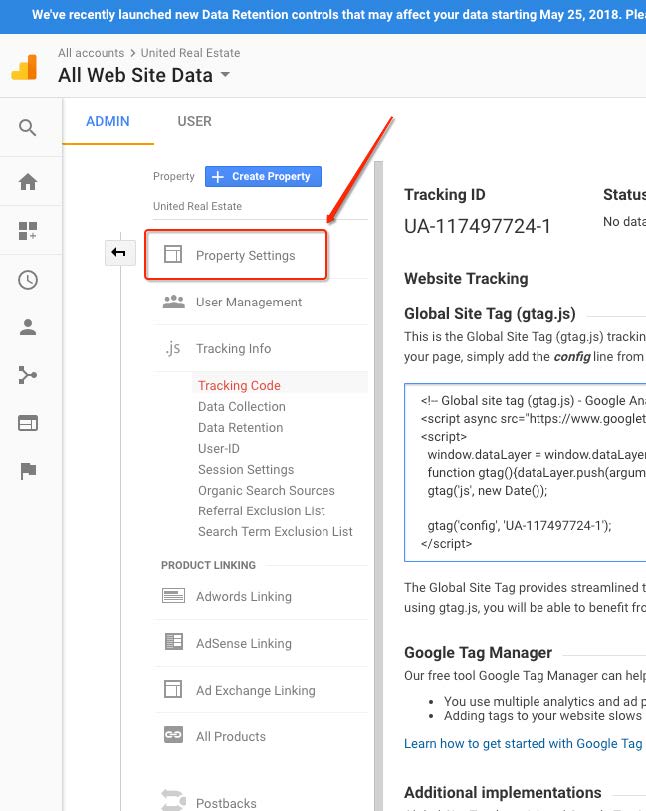
Task: Open Session Settings
Action: click(246, 470)
